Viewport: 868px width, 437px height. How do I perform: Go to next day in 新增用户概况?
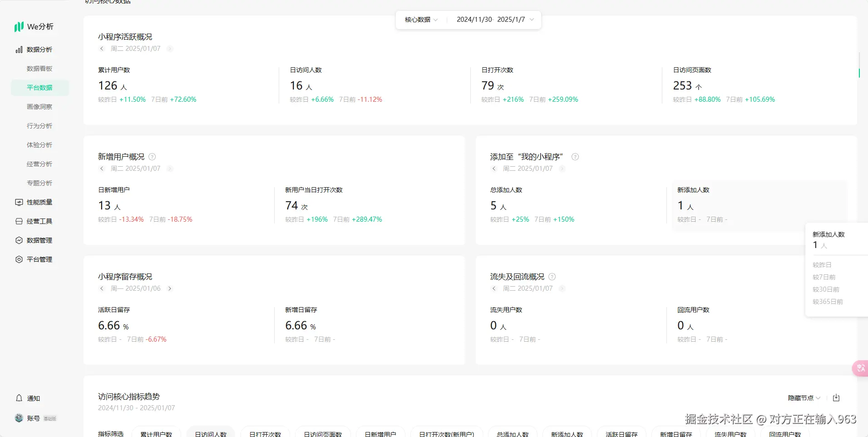tap(170, 169)
